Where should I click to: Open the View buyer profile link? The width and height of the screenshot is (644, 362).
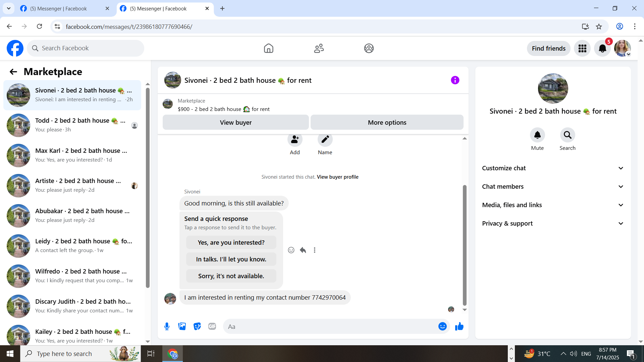[x=337, y=177]
